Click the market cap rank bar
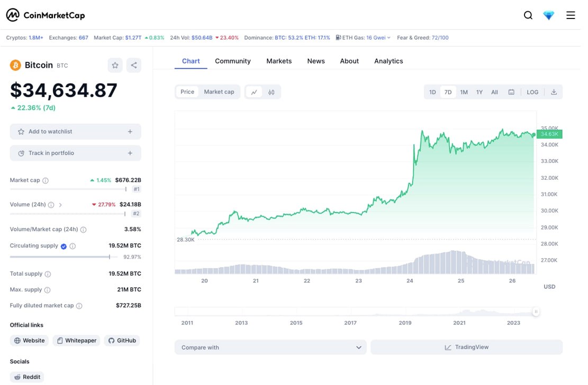This screenshot has height=385, width=588. point(68,189)
